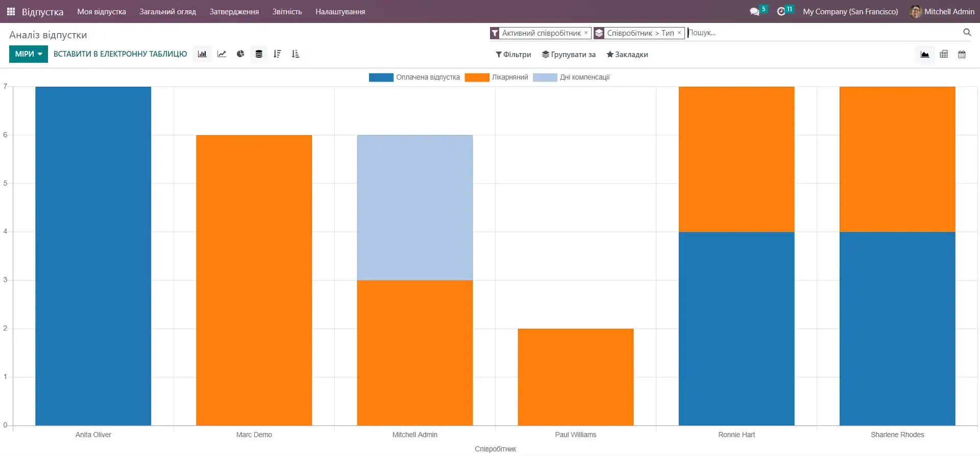Open the activities clock icon
The width and height of the screenshot is (980, 456).
(781, 11)
